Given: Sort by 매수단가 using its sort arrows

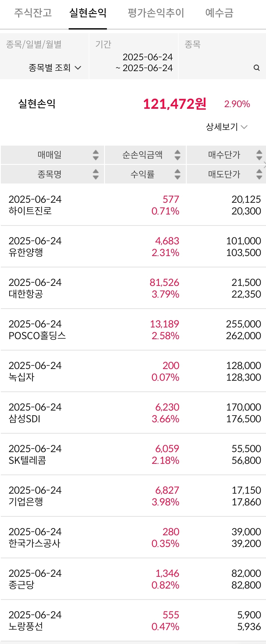Looking at the screenshot, I should [x=259, y=155].
